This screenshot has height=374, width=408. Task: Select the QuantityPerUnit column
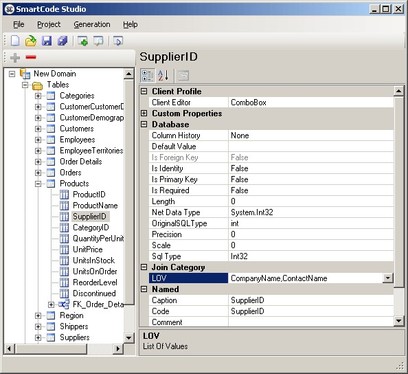tap(98, 239)
